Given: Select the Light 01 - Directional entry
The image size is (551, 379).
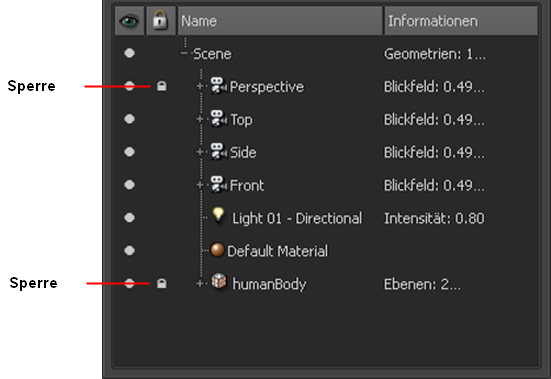Looking at the screenshot, I should click(x=297, y=218).
